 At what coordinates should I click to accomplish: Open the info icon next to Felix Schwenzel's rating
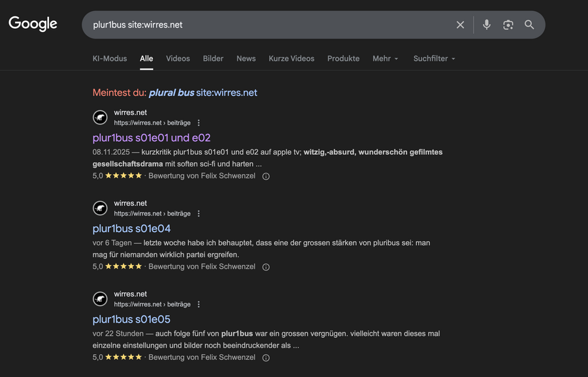coord(265,176)
